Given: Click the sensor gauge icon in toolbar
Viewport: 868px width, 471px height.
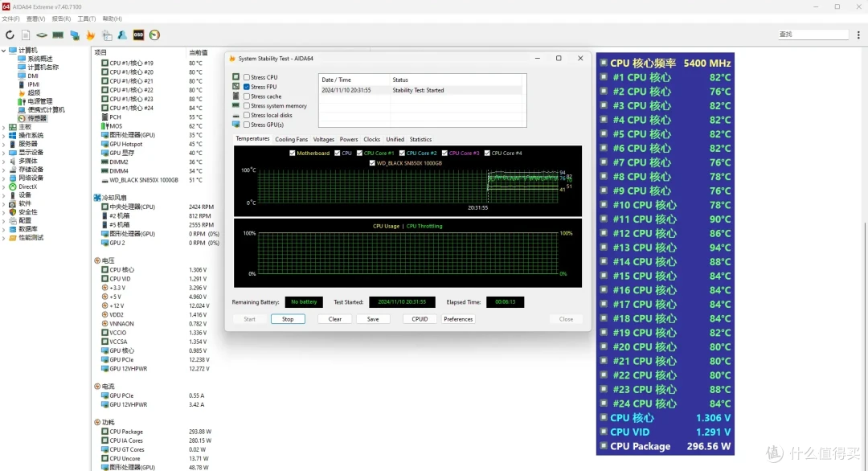Looking at the screenshot, I should click(x=154, y=35).
